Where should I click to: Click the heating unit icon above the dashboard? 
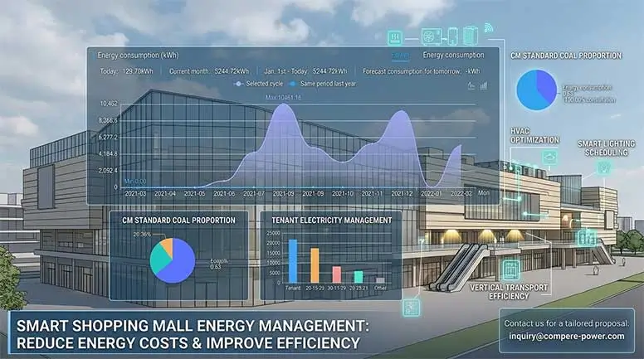pyautogui.click(x=395, y=38)
